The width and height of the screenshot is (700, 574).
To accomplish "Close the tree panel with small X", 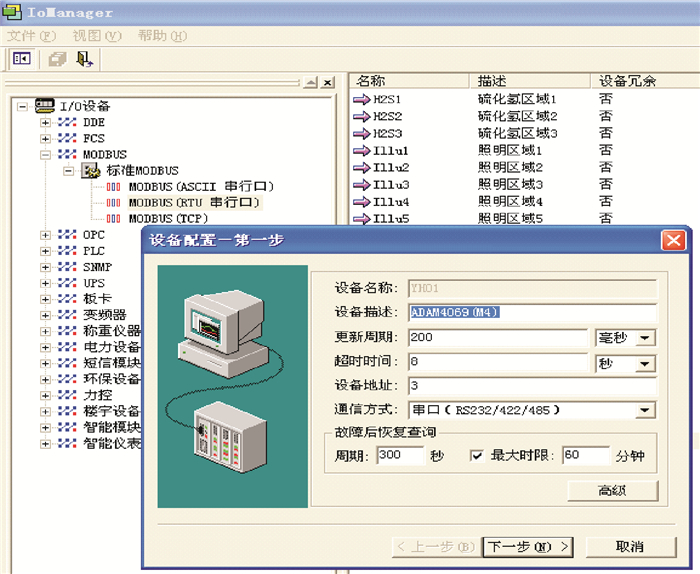I will (328, 82).
